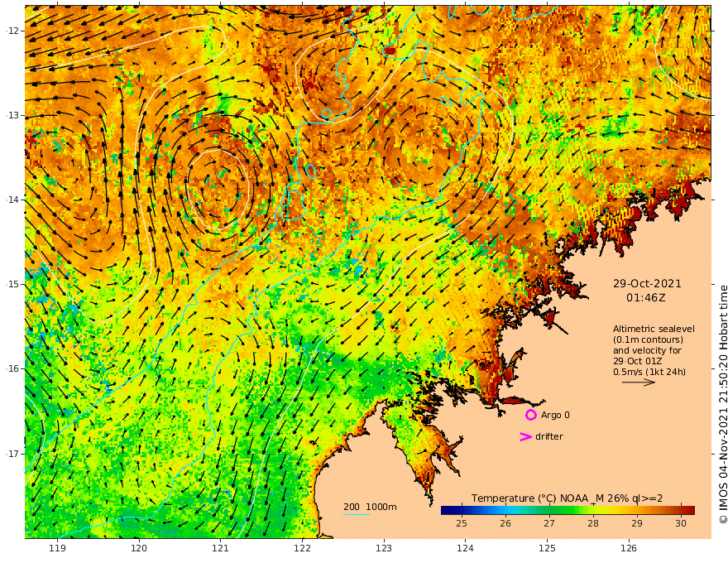
Task: Click latitude axis label -16
Action: point(12,368)
